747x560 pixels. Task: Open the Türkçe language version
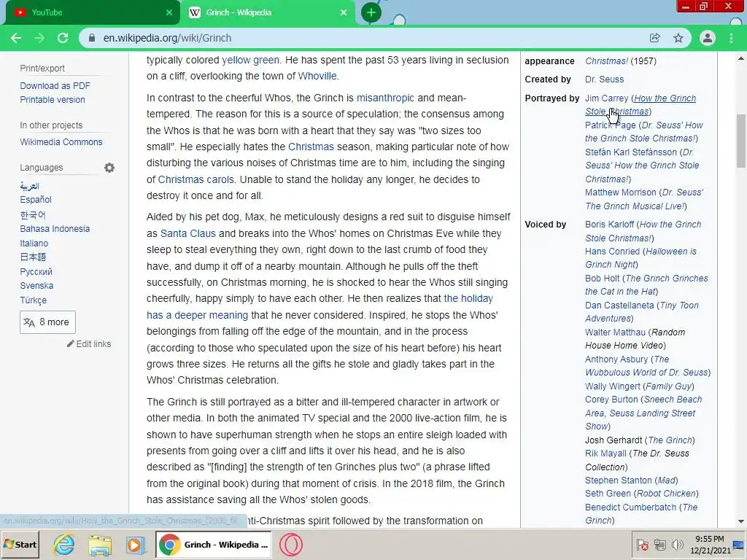click(x=34, y=300)
